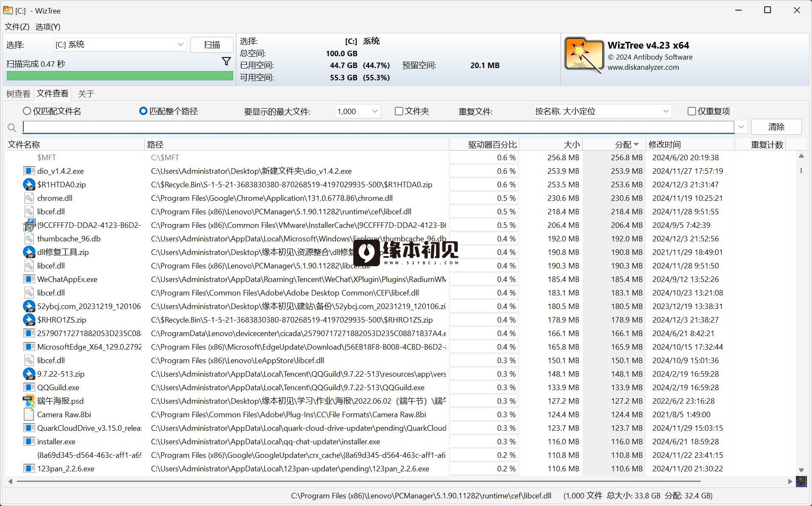Click the 256.8 MB size value
The image size is (812, 506).
click(563, 157)
